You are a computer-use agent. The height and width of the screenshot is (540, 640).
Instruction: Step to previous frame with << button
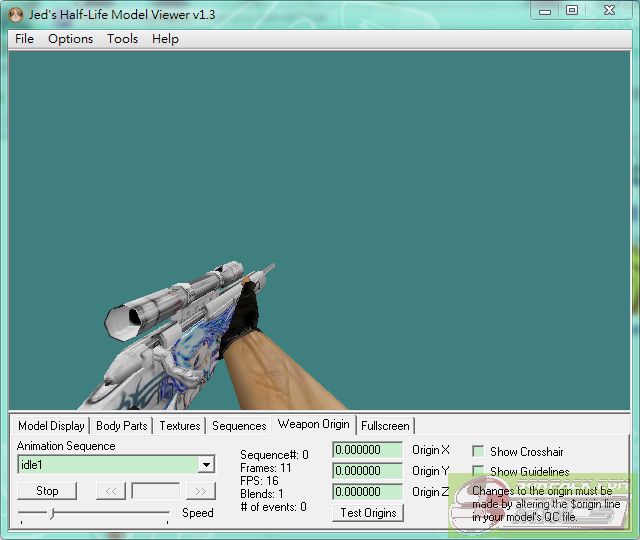click(111, 491)
